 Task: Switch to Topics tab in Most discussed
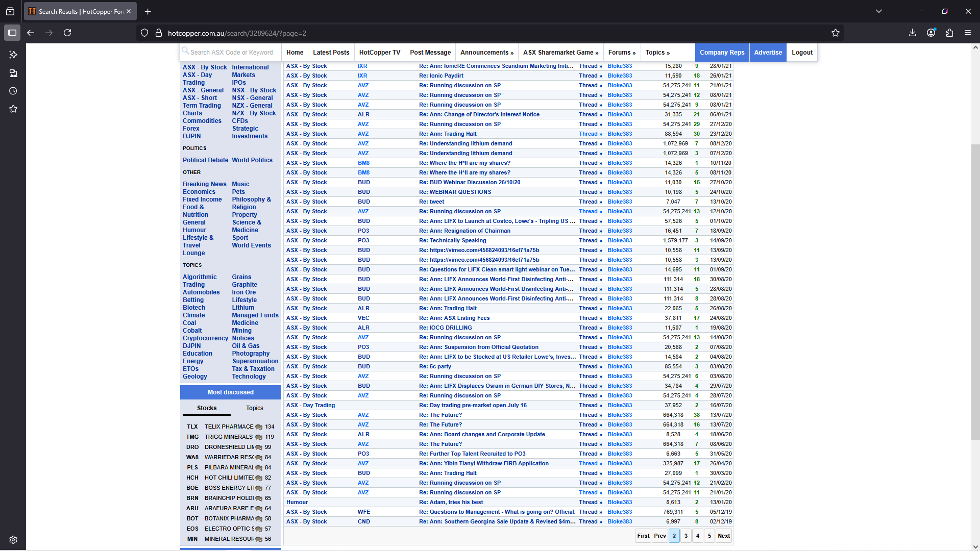click(255, 408)
